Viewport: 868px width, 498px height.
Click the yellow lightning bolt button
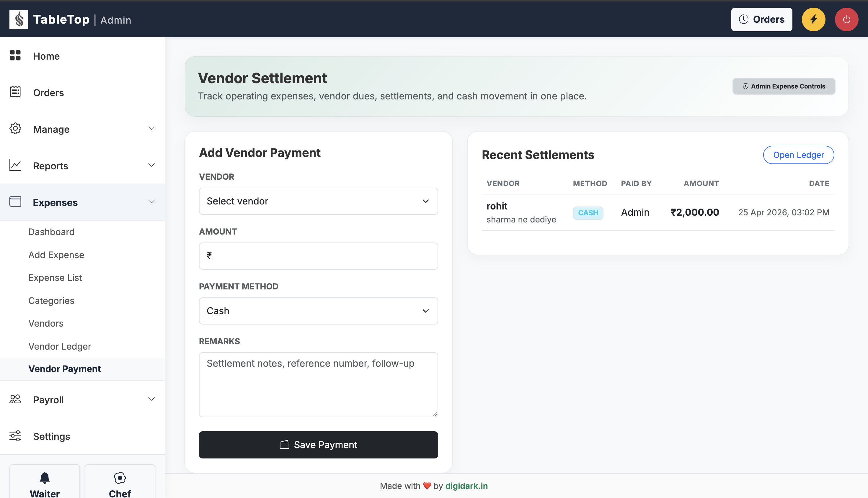(x=813, y=19)
